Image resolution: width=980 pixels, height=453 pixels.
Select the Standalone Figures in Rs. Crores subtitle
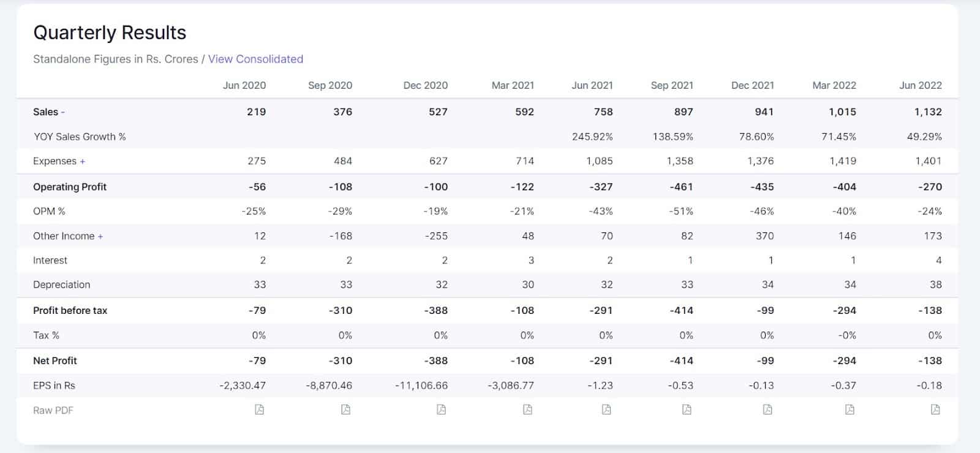(x=116, y=59)
